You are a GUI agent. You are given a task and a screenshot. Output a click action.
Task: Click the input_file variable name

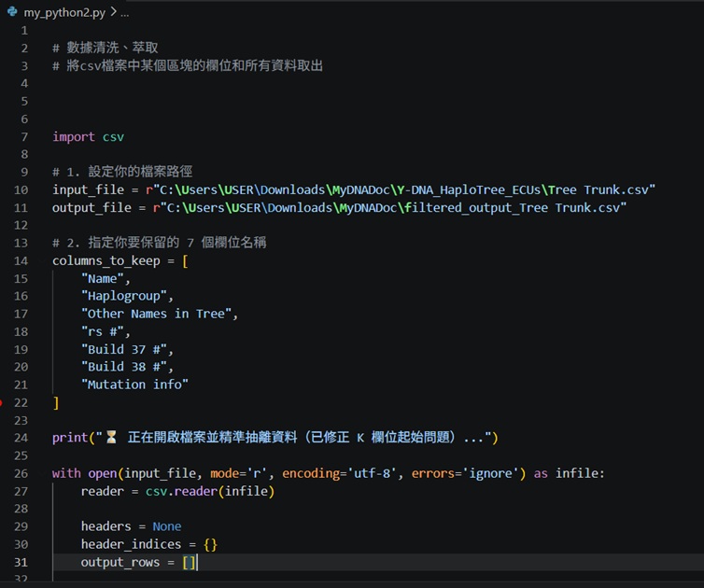pos(88,189)
